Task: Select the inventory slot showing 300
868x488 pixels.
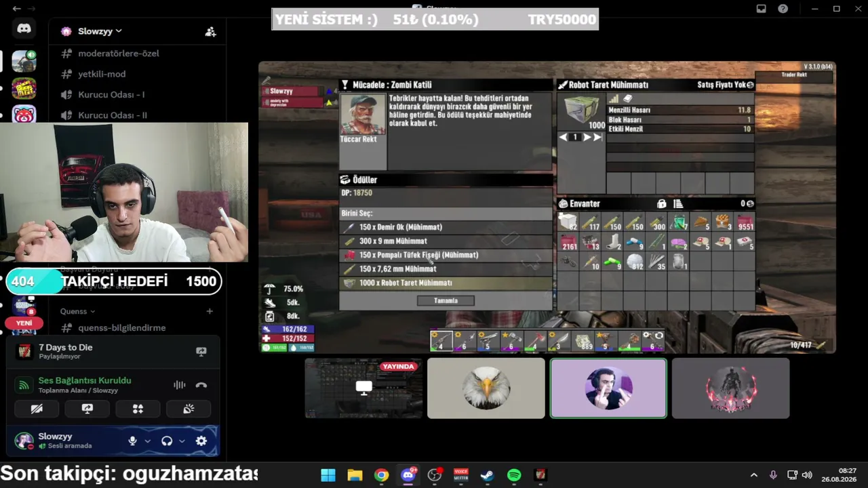Action: pos(656,222)
